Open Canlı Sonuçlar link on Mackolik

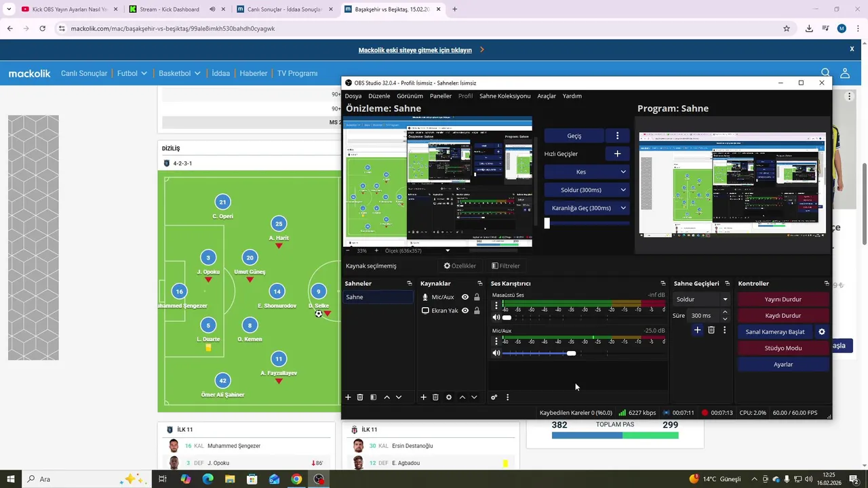click(84, 73)
